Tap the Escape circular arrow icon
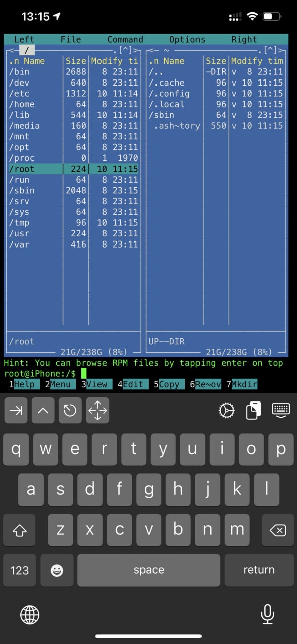 (x=70, y=411)
